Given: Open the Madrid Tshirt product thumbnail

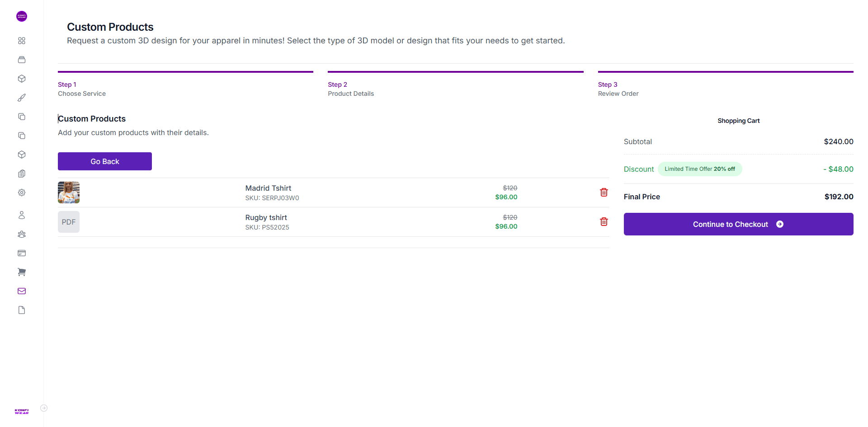Looking at the screenshot, I should 69,192.
